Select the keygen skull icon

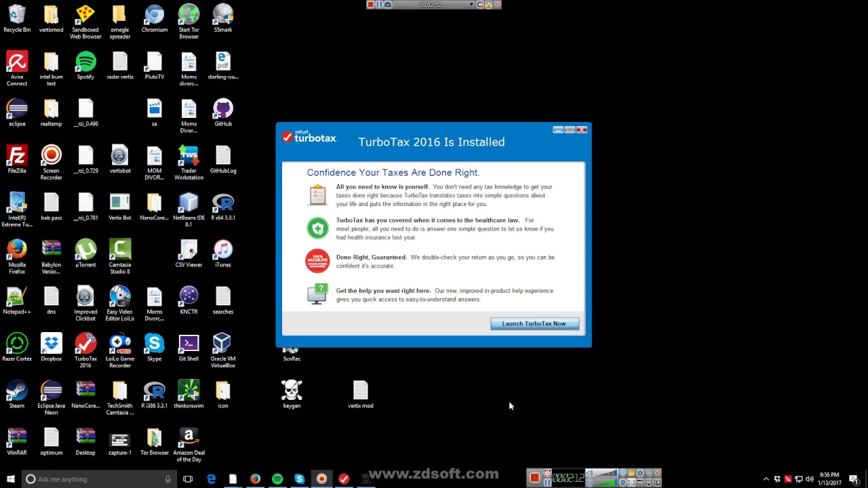click(292, 394)
